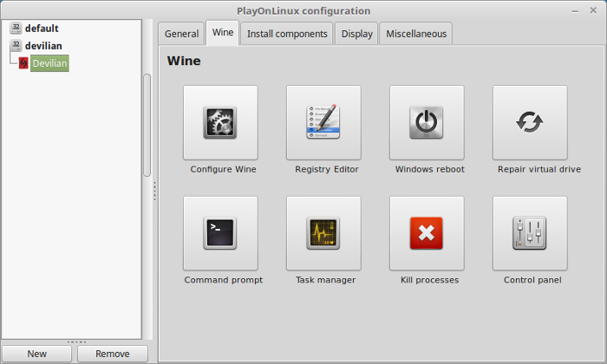Select the default virtual drive
This screenshot has height=364, width=607.
click(x=42, y=29)
